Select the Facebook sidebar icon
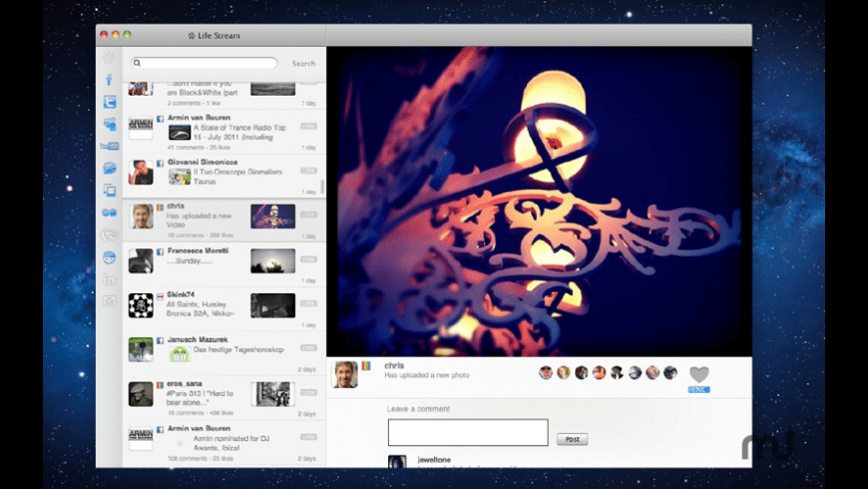868x489 pixels. click(x=109, y=80)
